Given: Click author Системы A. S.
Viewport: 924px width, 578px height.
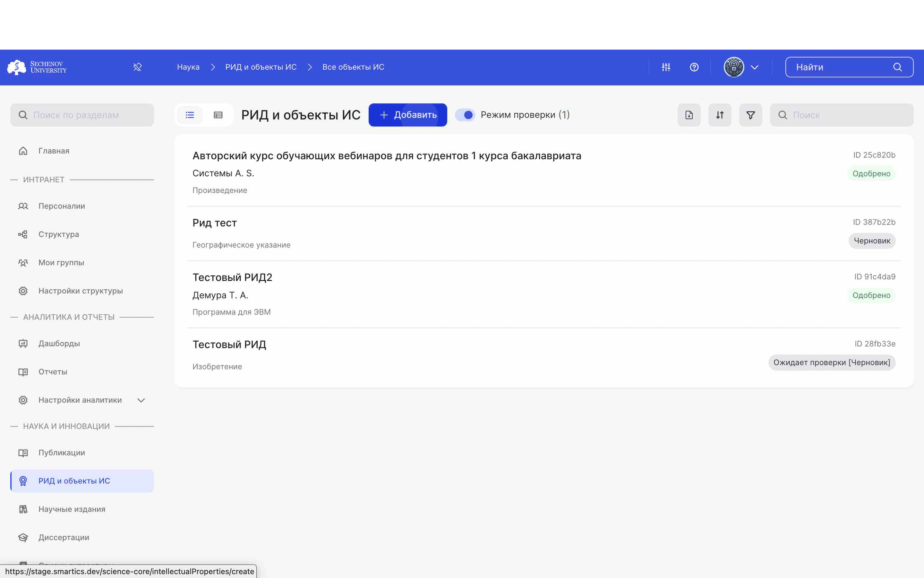Looking at the screenshot, I should [223, 173].
